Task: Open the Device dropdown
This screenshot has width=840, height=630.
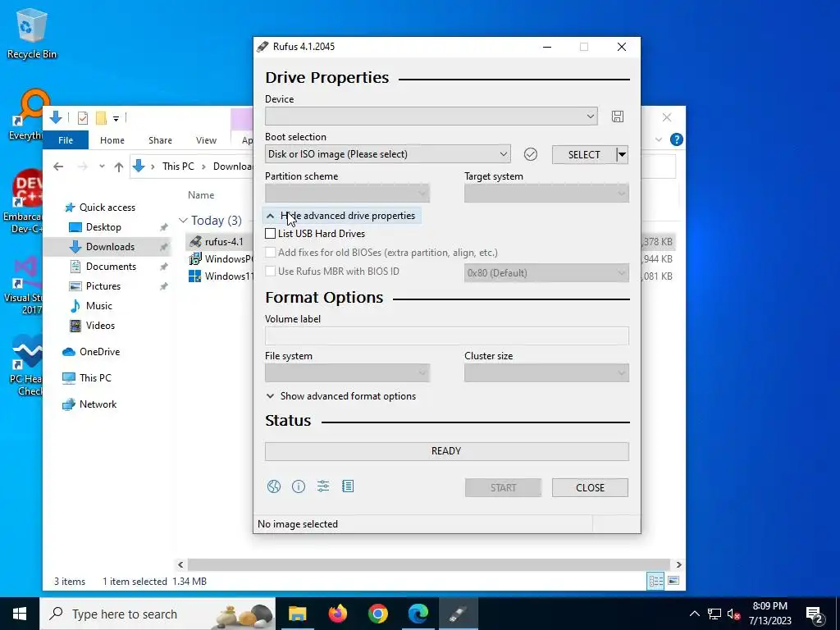Action: [431, 116]
